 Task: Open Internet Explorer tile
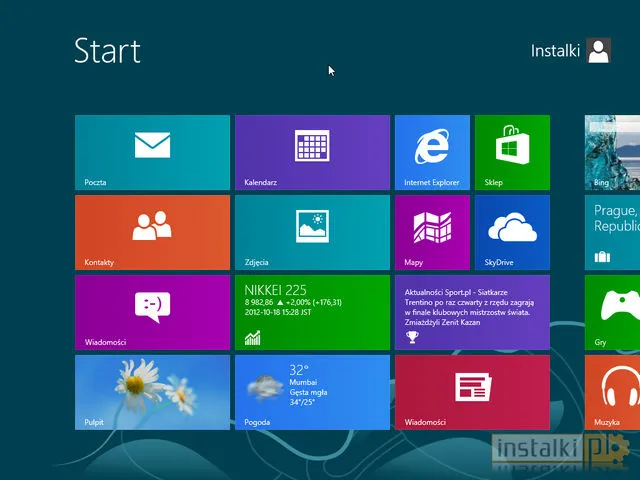tap(432, 152)
